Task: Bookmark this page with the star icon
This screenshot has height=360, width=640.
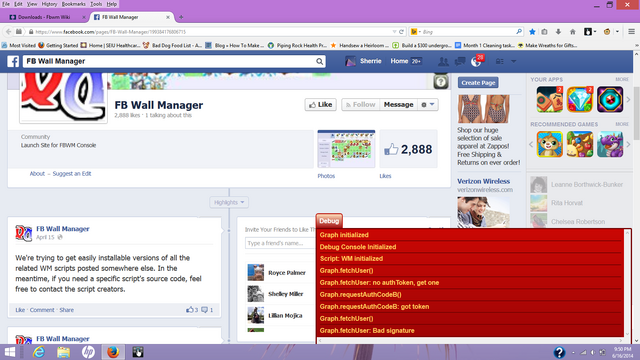Action: click(x=532, y=31)
